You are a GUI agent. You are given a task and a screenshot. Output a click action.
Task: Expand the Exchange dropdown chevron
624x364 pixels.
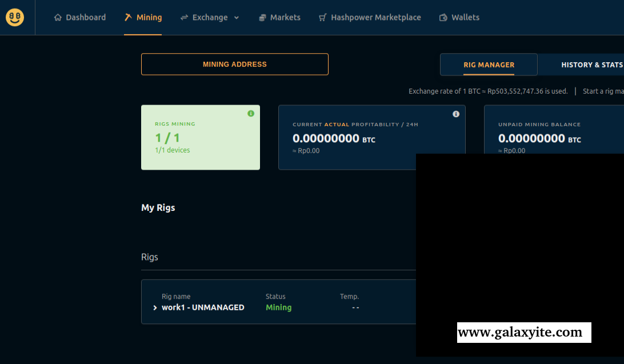(237, 18)
